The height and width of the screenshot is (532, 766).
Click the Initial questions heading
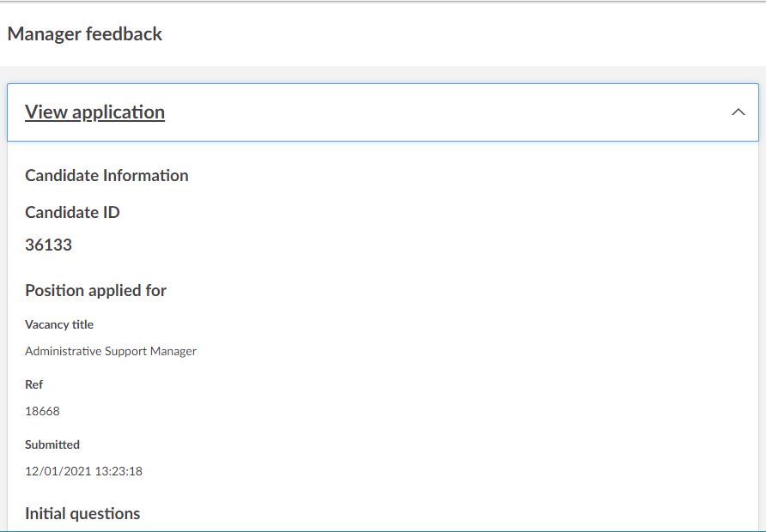click(82, 514)
